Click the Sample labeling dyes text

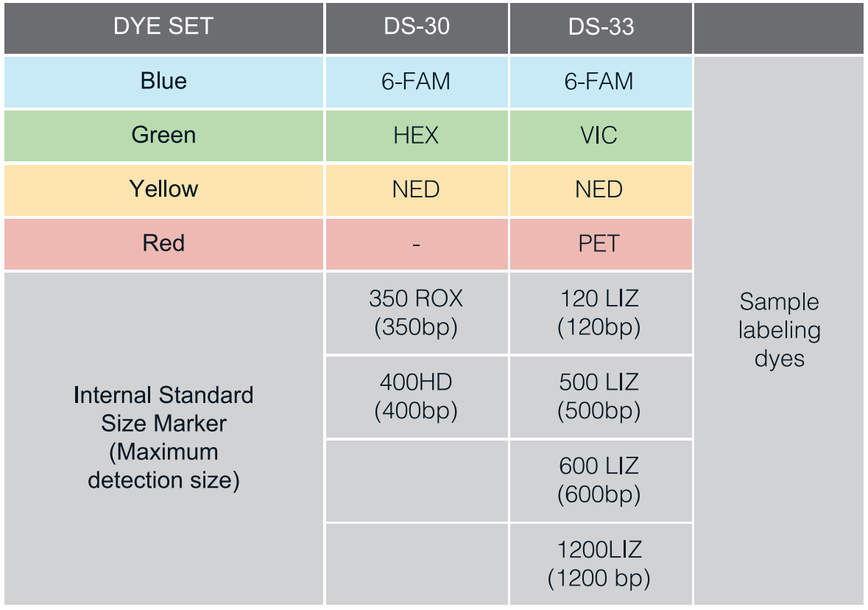coord(779,330)
